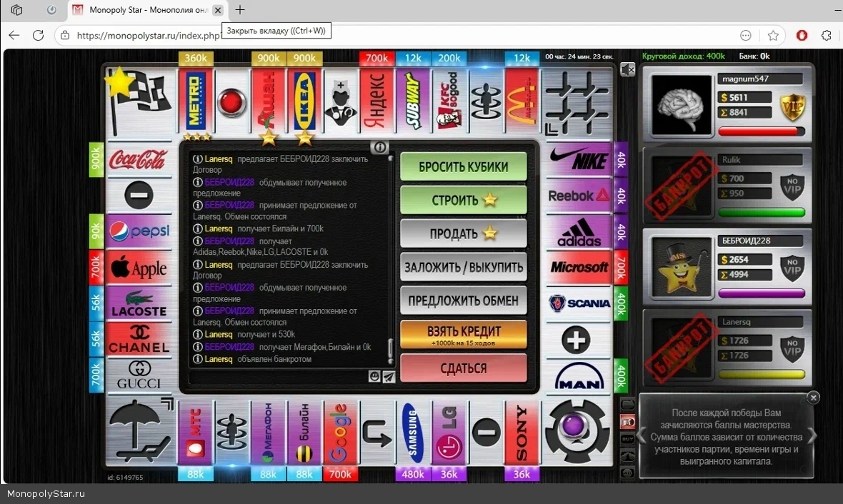Click БРОСИТЬ КУБИКИ button
The height and width of the screenshot is (504, 843).
[464, 166]
